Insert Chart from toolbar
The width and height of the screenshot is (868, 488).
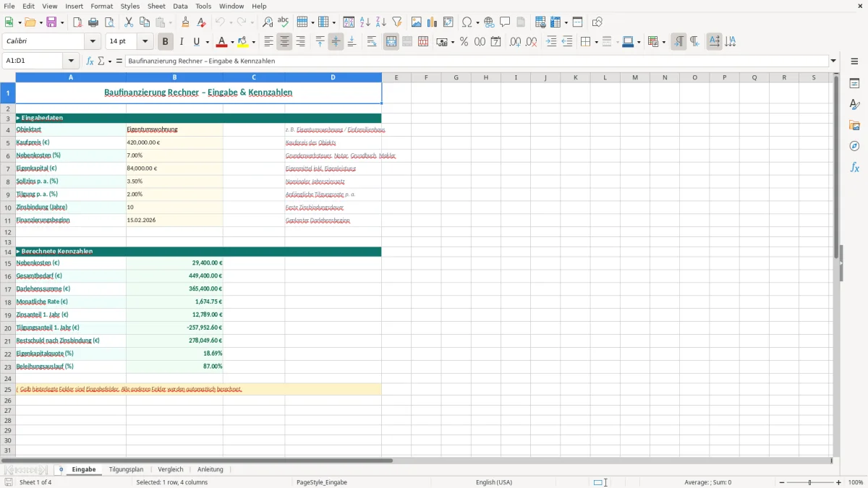pos(433,22)
